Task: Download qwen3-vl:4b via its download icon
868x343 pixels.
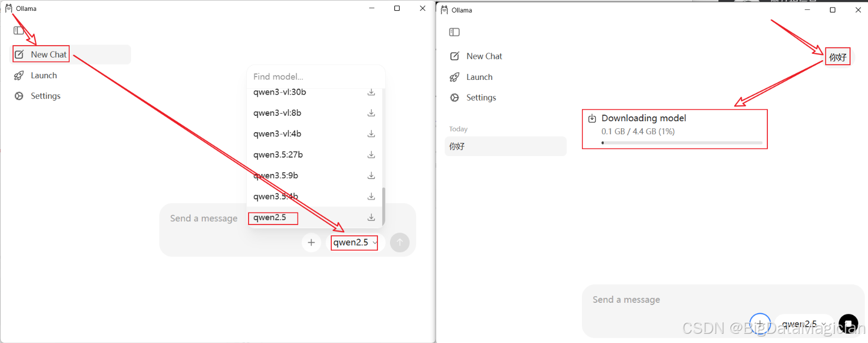Action: 371,134
